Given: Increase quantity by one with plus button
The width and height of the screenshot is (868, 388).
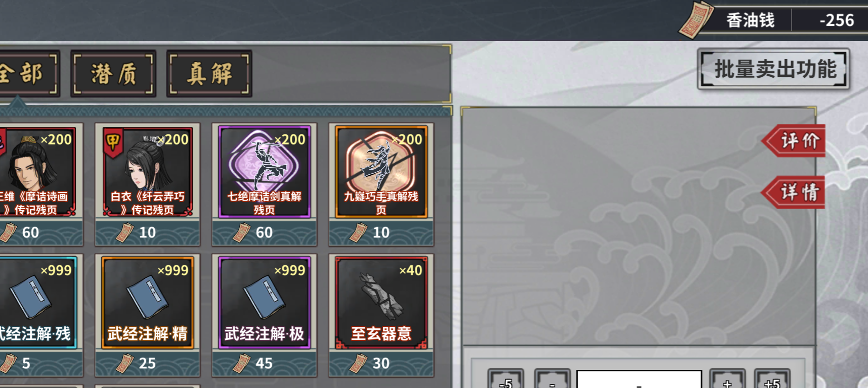Looking at the screenshot, I should pyautogui.click(x=727, y=380).
